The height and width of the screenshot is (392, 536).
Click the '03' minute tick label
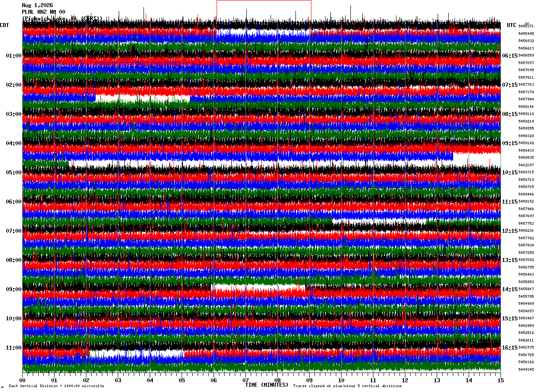(x=118, y=380)
